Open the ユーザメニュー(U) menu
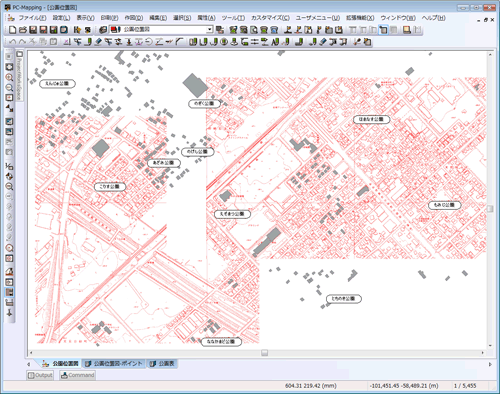500x394 pixels. pyautogui.click(x=318, y=18)
